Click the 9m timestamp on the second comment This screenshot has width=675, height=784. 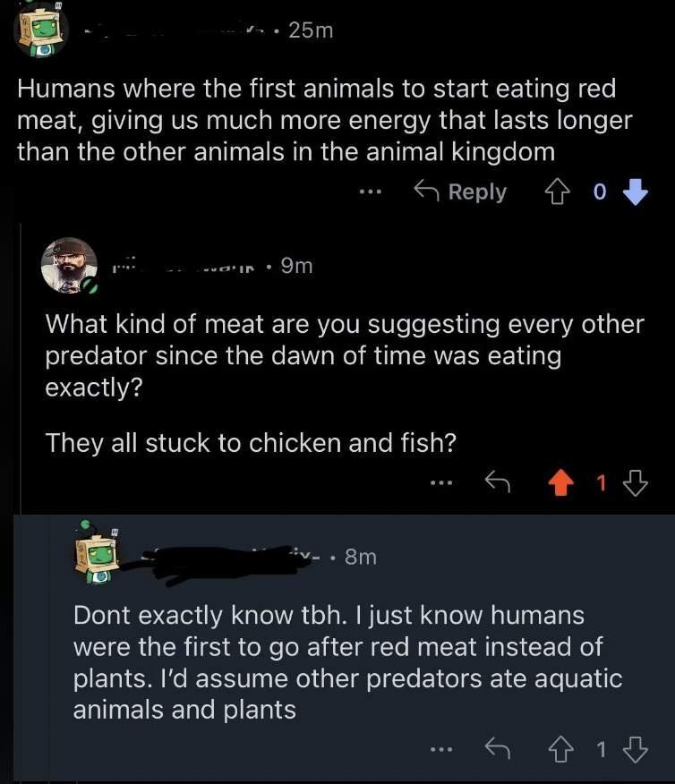pyautogui.click(x=296, y=265)
